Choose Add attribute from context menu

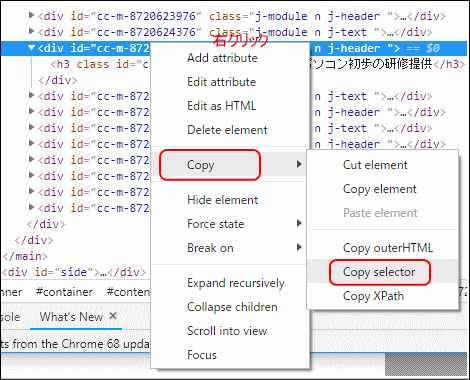(x=222, y=58)
